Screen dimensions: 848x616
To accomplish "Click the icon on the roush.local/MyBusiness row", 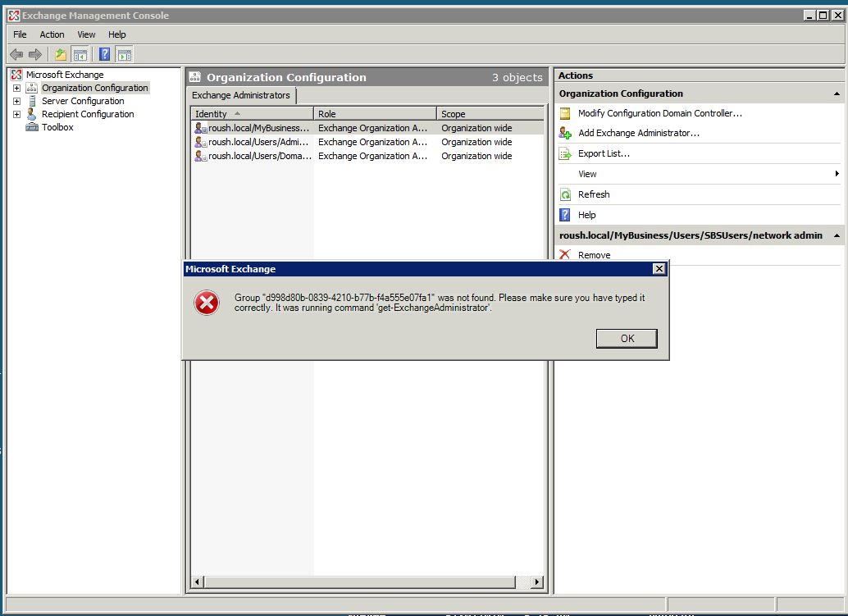I will 201,128.
